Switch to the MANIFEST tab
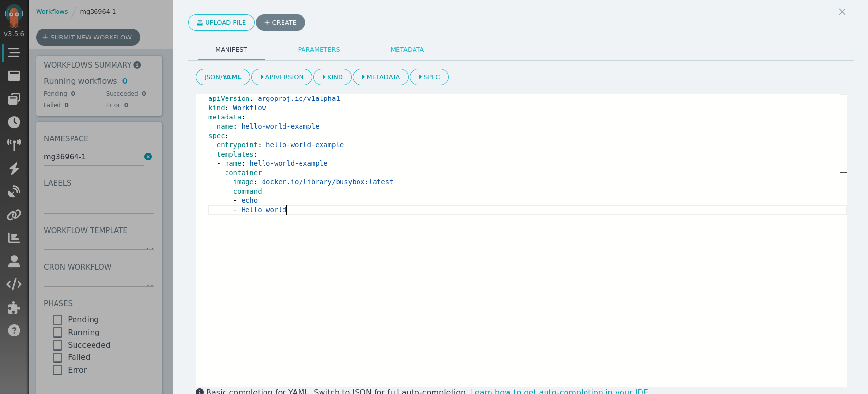Screen dimensions: 868x394 coord(231,50)
